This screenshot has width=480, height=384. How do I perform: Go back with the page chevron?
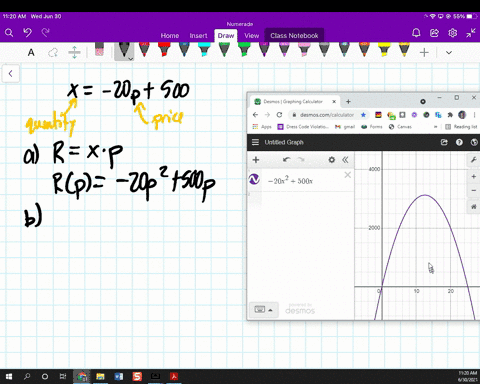(11, 74)
